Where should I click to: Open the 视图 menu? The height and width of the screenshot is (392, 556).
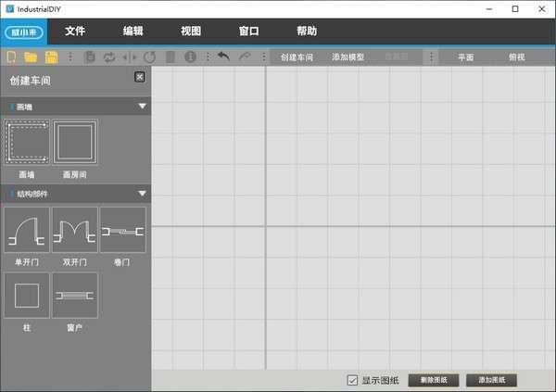point(191,31)
